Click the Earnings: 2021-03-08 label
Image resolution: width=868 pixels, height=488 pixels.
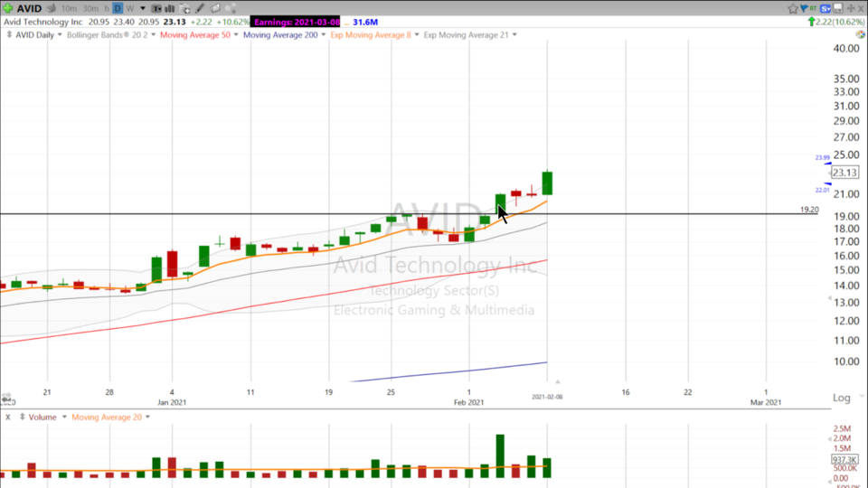coord(297,22)
